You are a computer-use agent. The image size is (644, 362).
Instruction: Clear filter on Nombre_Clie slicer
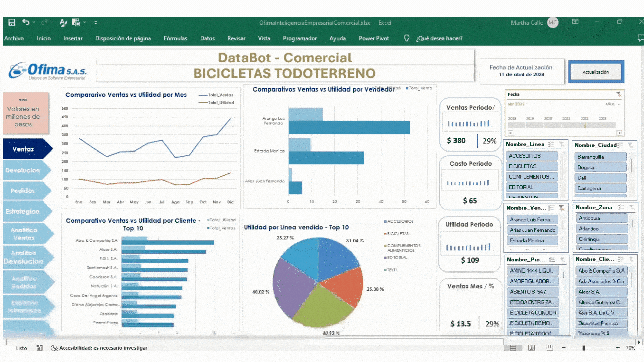pyautogui.click(x=631, y=259)
